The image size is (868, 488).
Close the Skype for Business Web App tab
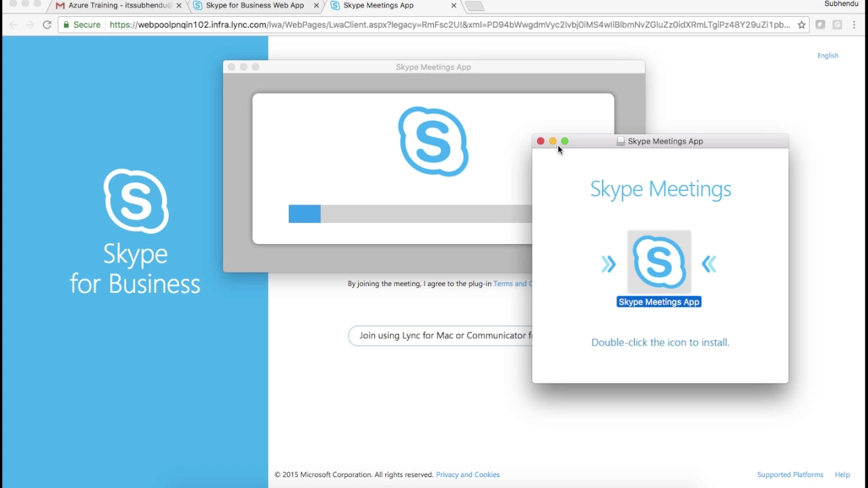tap(316, 5)
